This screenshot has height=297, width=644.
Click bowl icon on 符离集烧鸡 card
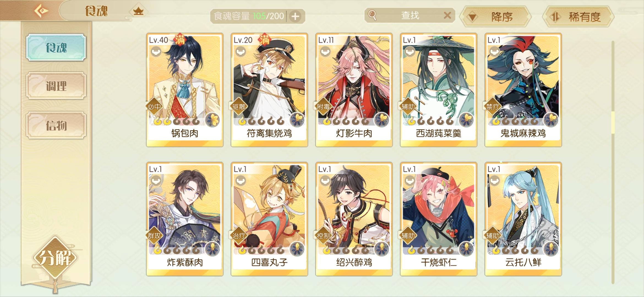click(x=241, y=51)
